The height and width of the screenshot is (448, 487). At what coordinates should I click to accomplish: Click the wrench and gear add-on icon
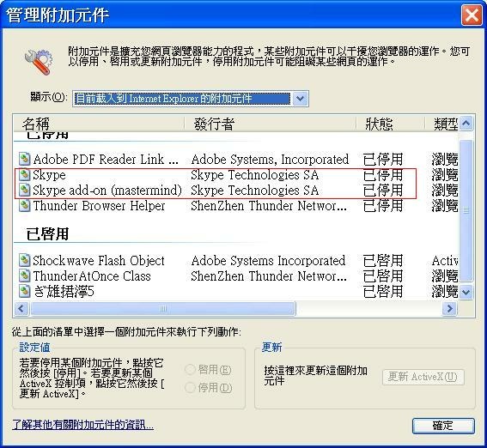[38, 62]
